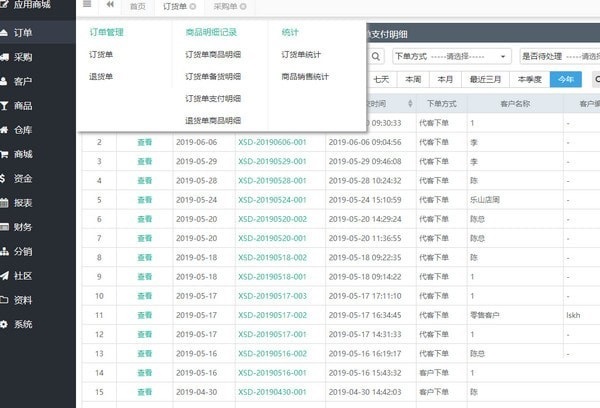This screenshot has width=600, height=408.
Task: Click the magnifier search icon
Action: pos(376,57)
